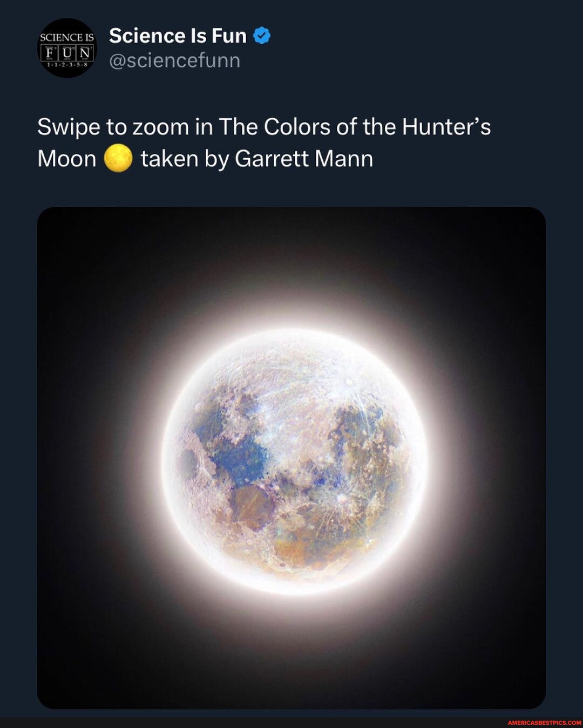Click the "FUN" element tiles in the logo
This screenshot has width=583, height=728.
coord(67,53)
